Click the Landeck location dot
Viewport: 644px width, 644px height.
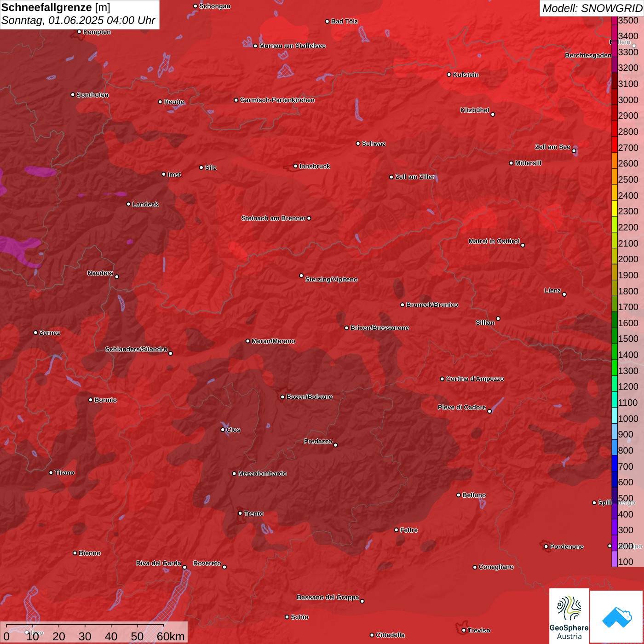(x=129, y=204)
